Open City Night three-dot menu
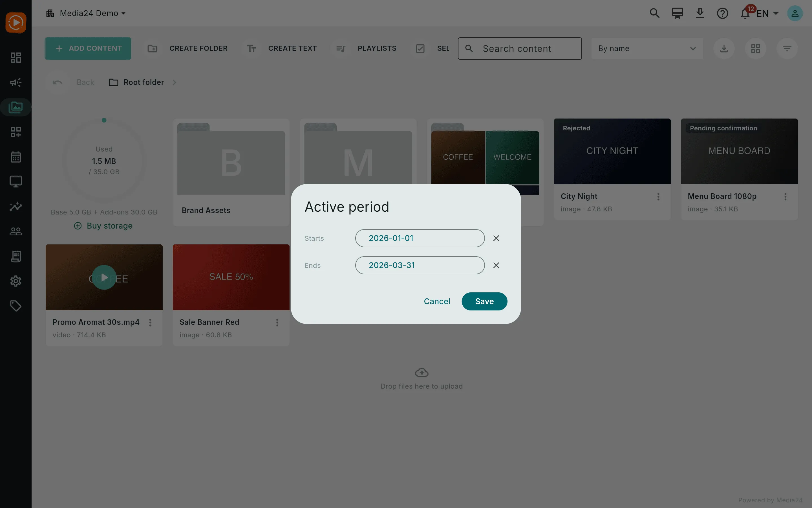This screenshot has width=812, height=508. coord(658,196)
